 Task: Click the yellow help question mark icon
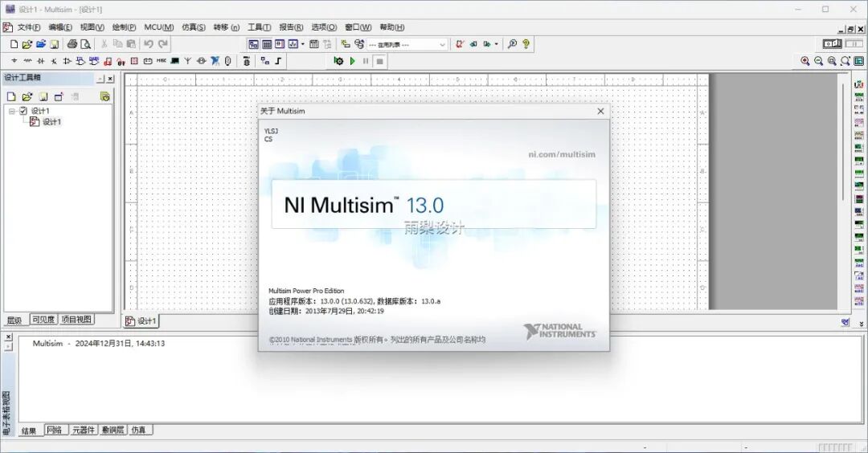coord(526,43)
